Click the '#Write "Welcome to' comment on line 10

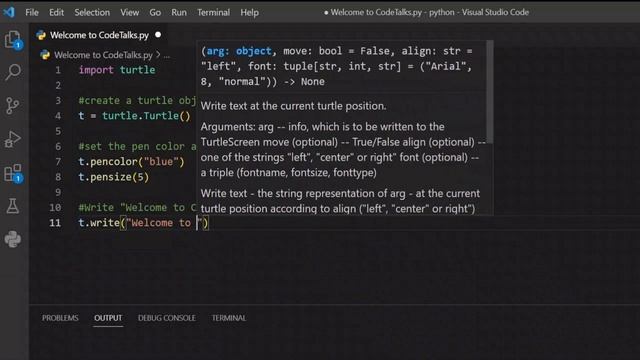tap(137, 207)
